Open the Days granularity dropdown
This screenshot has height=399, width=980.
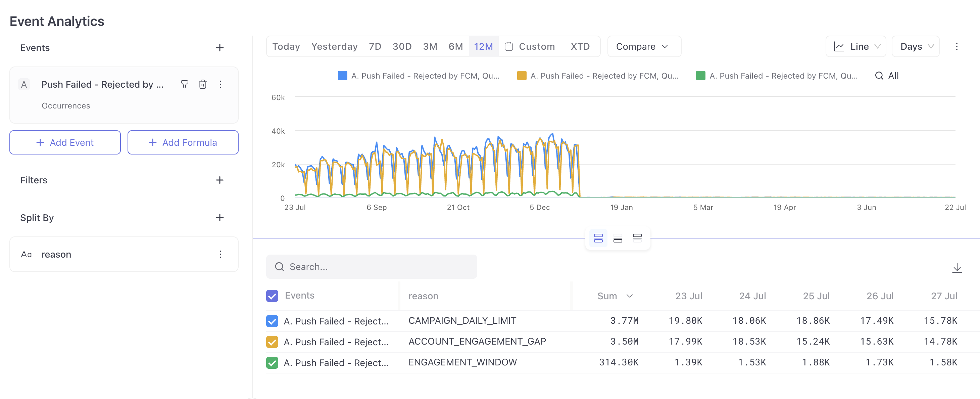pos(915,46)
